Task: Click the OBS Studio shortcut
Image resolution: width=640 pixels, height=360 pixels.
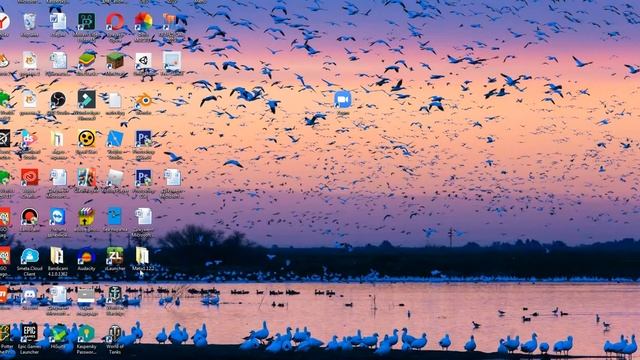Action: coord(58,100)
